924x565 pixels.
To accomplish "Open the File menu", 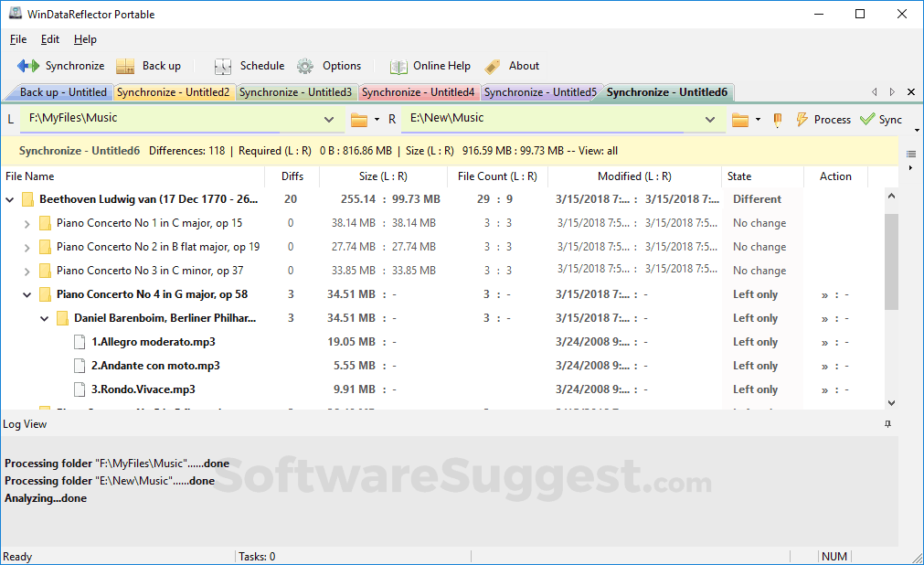I will 17,39.
